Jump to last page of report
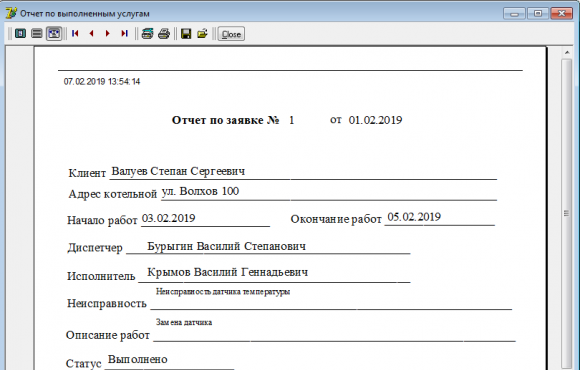 [124, 34]
